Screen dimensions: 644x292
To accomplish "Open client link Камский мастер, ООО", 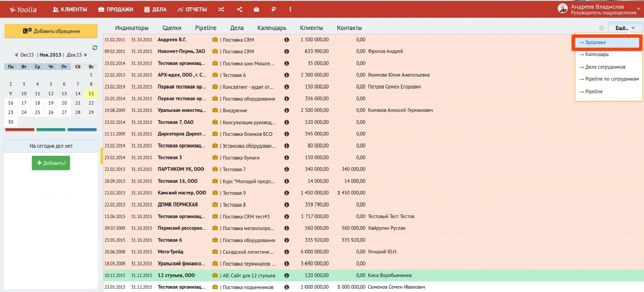I will [182, 193].
